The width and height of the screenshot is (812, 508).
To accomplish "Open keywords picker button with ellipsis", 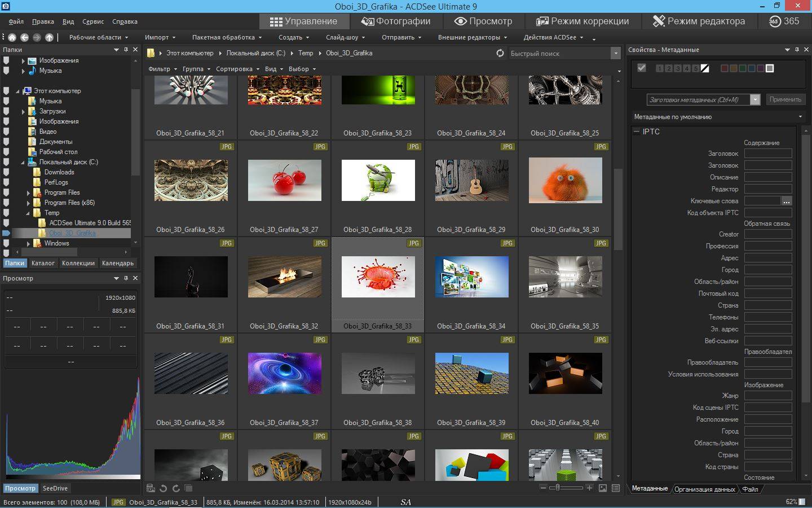I will (x=786, y=201).
